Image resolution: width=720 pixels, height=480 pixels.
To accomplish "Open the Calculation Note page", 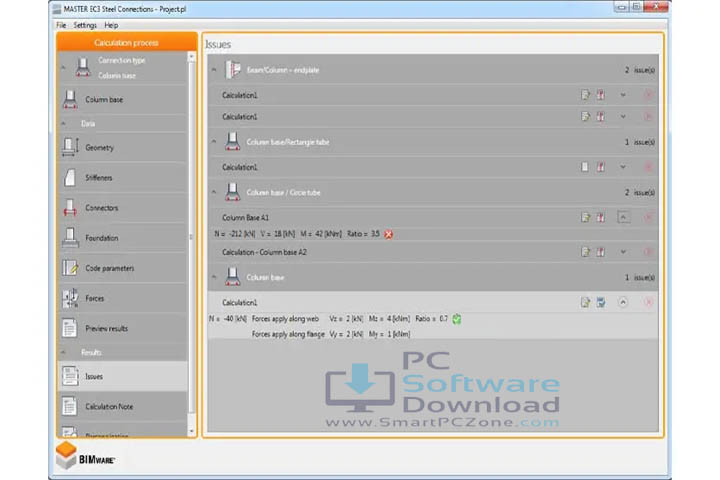I will pyautogui.click(x=123, y=407).
